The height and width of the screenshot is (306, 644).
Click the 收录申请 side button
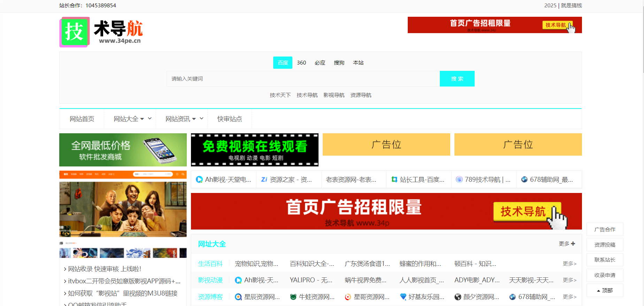[605, 275]
